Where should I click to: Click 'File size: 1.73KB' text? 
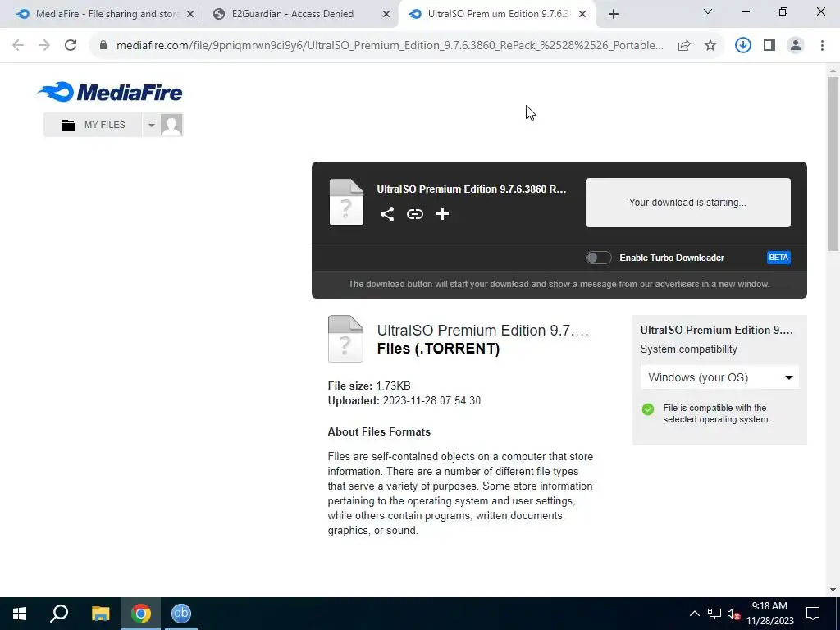tap(369, 386)
